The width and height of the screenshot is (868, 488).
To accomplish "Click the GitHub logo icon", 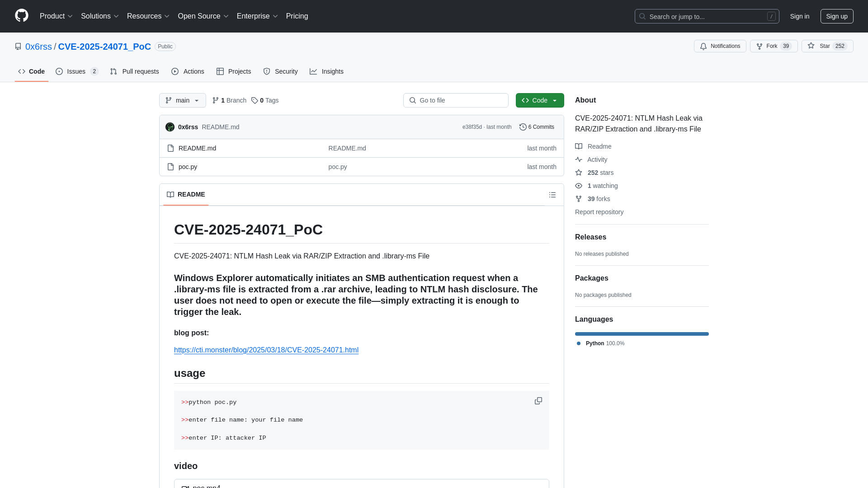I will click(22, 16).
